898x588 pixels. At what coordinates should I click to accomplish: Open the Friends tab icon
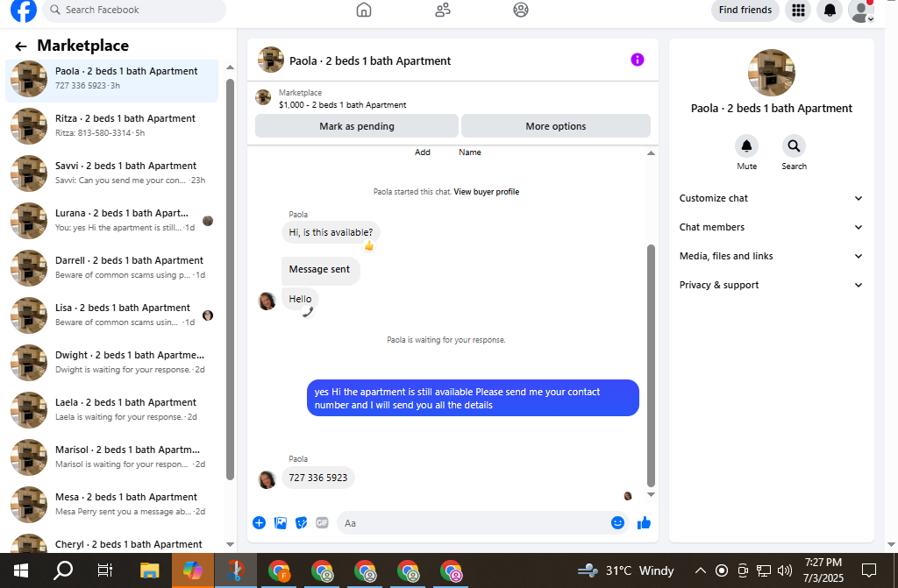[x=443, y=10]
